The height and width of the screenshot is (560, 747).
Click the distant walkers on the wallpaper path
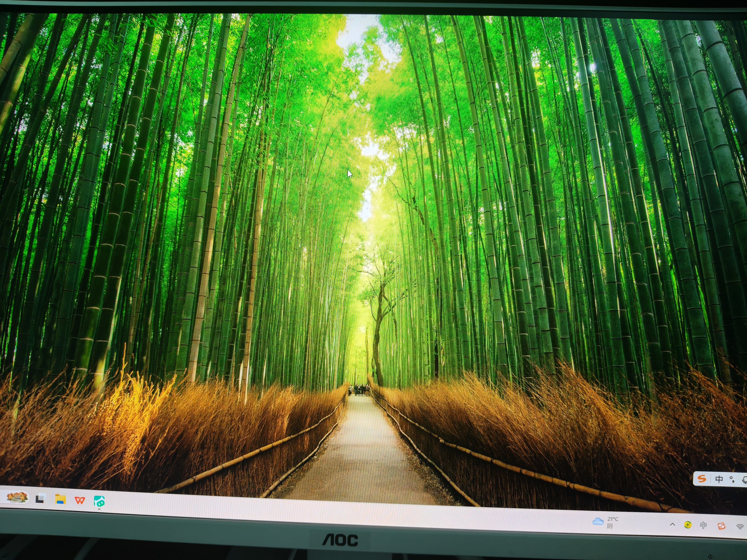pos(359,390)
